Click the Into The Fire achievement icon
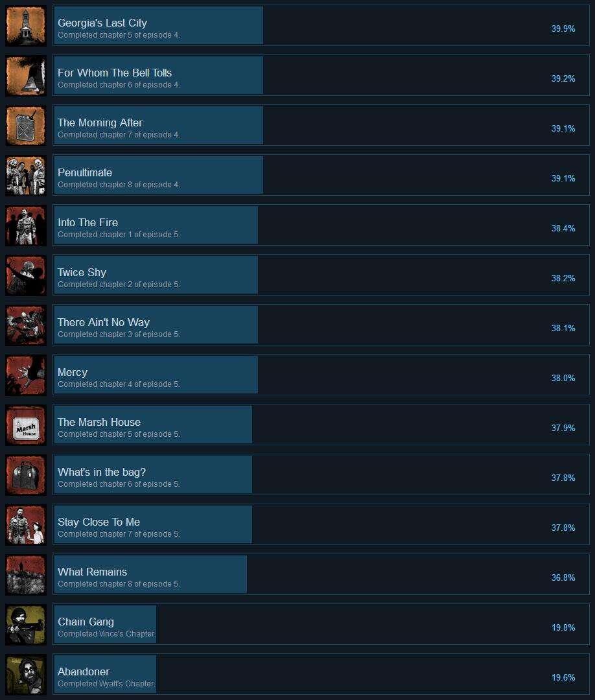 26,226
